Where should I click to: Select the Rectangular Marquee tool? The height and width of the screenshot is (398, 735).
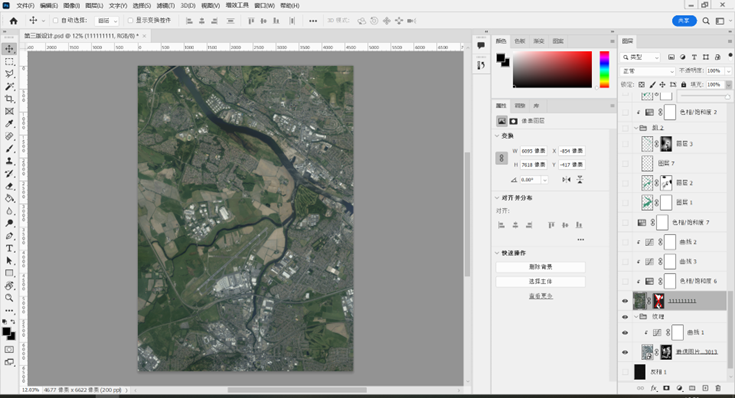click(x=9, y=61)
